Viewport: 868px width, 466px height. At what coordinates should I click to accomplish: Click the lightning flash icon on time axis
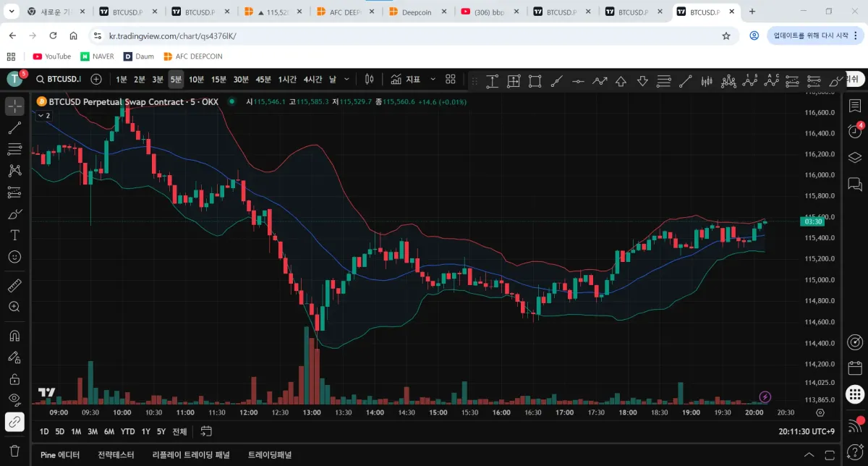(765, 397)
